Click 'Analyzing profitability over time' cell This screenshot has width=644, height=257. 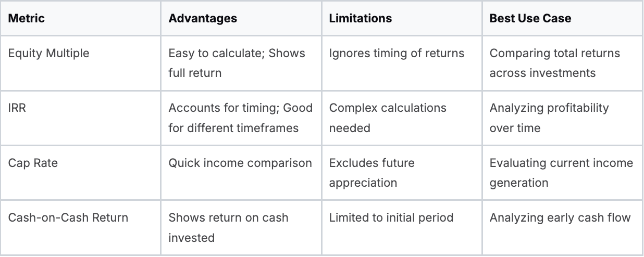pos(549,118)
